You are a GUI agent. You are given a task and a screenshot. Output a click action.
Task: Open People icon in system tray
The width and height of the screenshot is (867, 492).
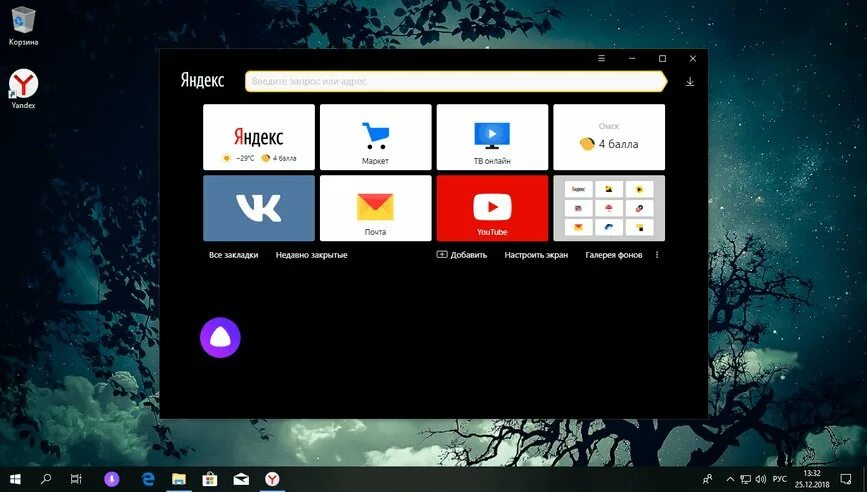click(x=708, y=479)
